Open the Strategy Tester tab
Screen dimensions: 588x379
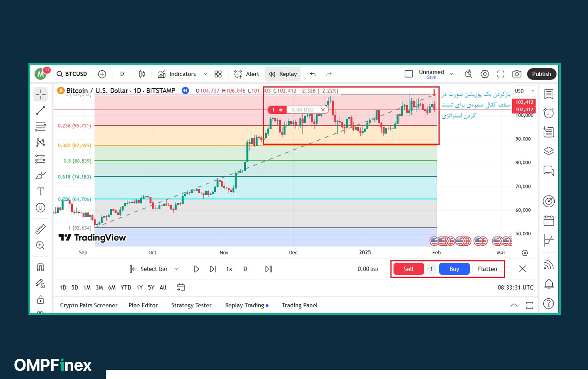click(191, 305)
